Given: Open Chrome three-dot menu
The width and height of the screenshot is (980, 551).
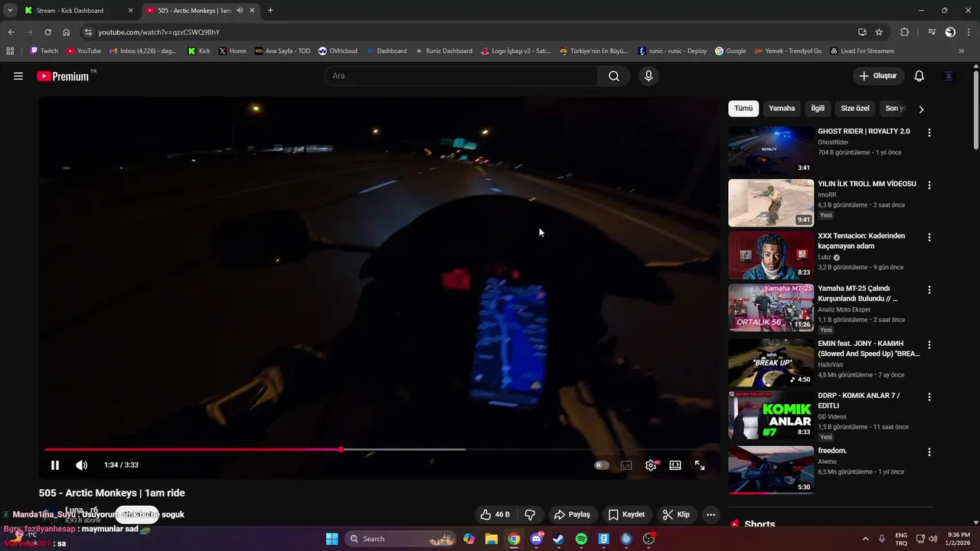Looking at the screenshot, I should tap(969, 32).
